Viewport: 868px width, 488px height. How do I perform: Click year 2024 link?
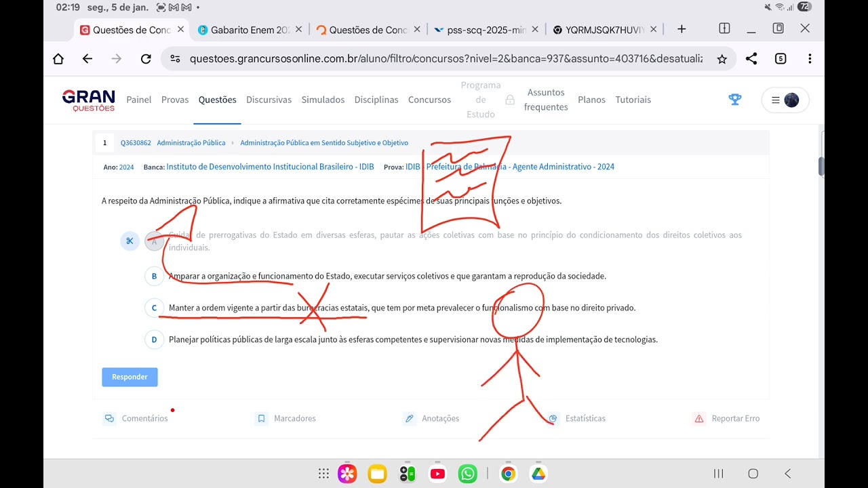tap(127, 167)
